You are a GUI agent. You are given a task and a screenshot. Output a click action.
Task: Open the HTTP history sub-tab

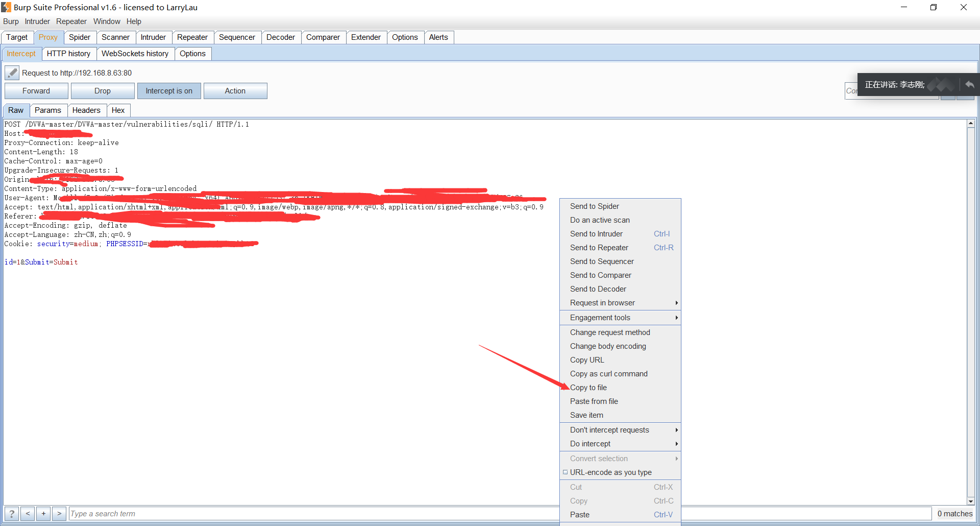click(68, 54)
